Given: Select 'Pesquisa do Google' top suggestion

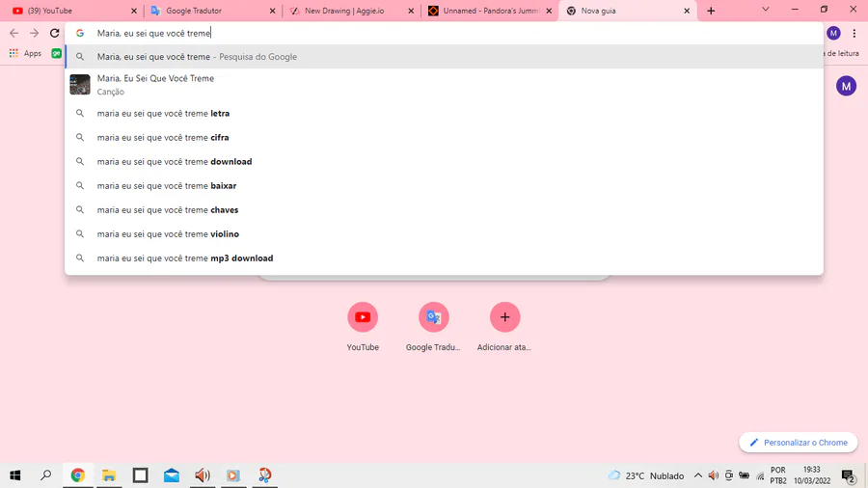Looking at the screenshot, I should (x=444, y=57).
